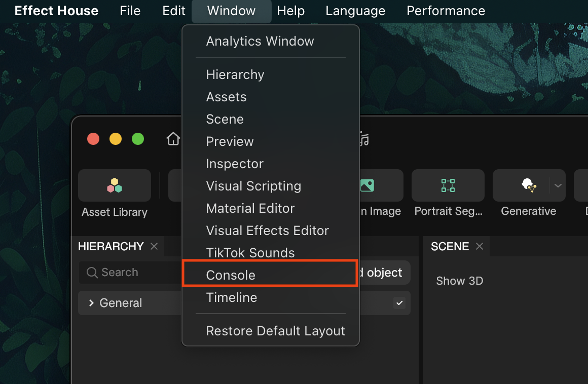Screen dimensions: 588x384
Task: Open the Help menu
Action: [x=290, y=11]
